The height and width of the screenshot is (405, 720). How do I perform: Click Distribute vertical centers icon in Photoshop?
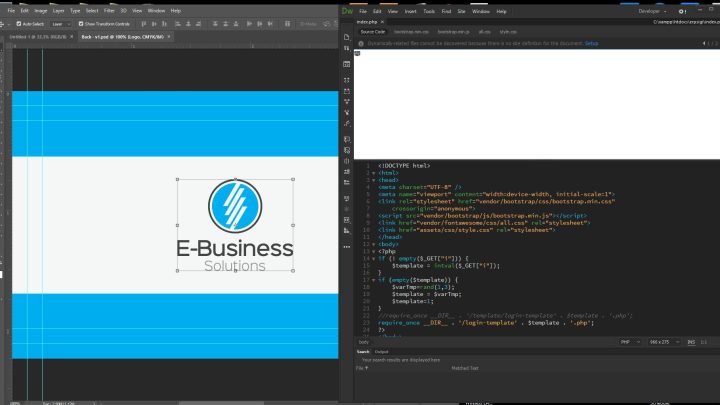coord(225,24)
